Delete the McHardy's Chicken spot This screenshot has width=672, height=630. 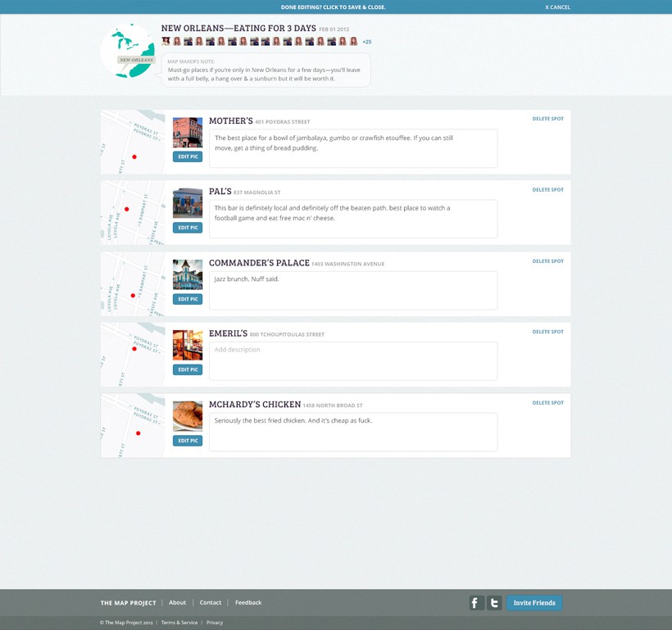point(547,403)
